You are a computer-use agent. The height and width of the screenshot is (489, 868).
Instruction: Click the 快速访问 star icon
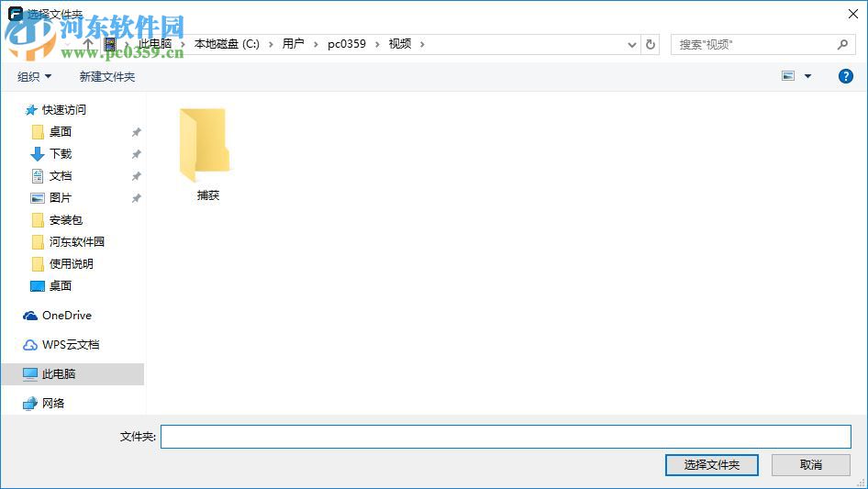click(31, 110)
